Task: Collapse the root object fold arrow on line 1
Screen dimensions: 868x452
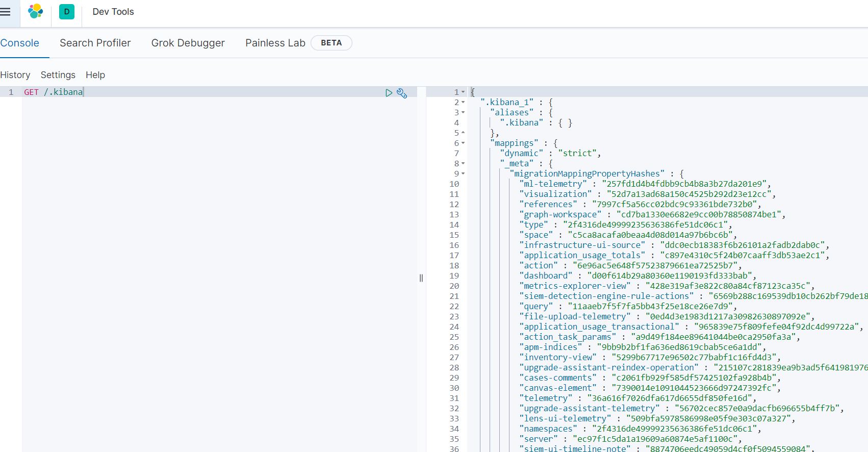Action: (x=463, y=92)
